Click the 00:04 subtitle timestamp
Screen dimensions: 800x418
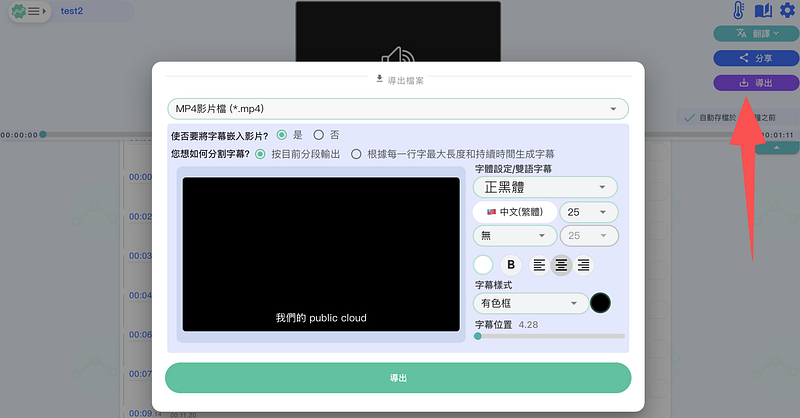click(x=140, y=296)
